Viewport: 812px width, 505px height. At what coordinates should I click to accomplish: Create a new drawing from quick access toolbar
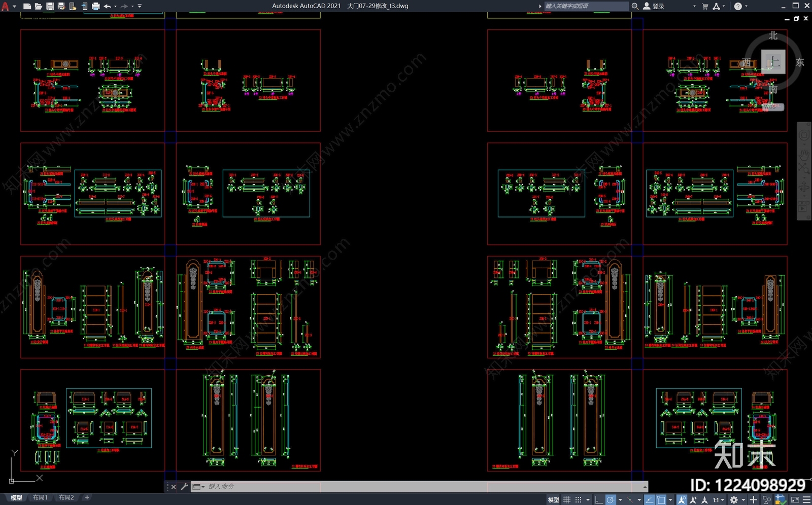click(x=27, y=6)
